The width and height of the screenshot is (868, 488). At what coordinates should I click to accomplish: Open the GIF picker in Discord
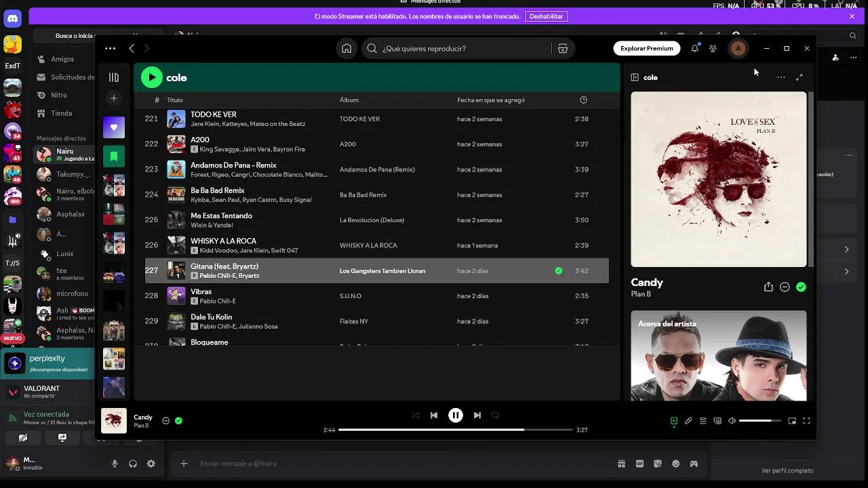639,464
